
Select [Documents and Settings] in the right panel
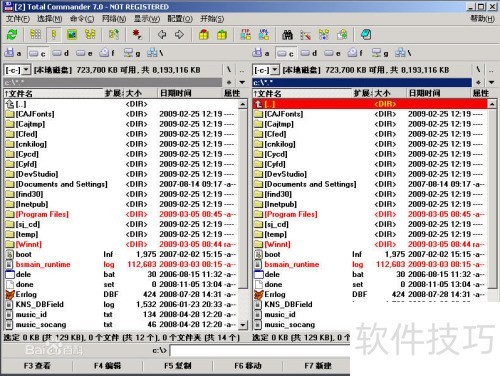click(x=369, y=184)
